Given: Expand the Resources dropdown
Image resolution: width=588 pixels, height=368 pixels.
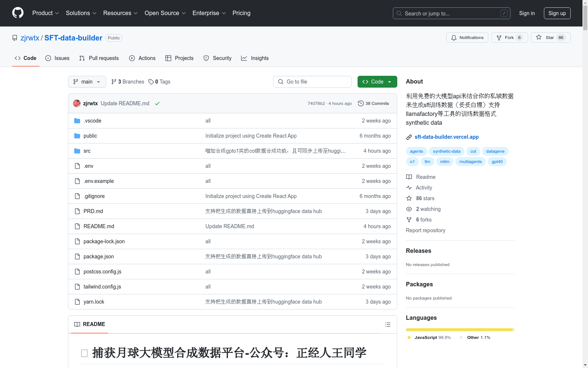Looking at the screenshot, I should pyautogui.click(x=121, y=13).
